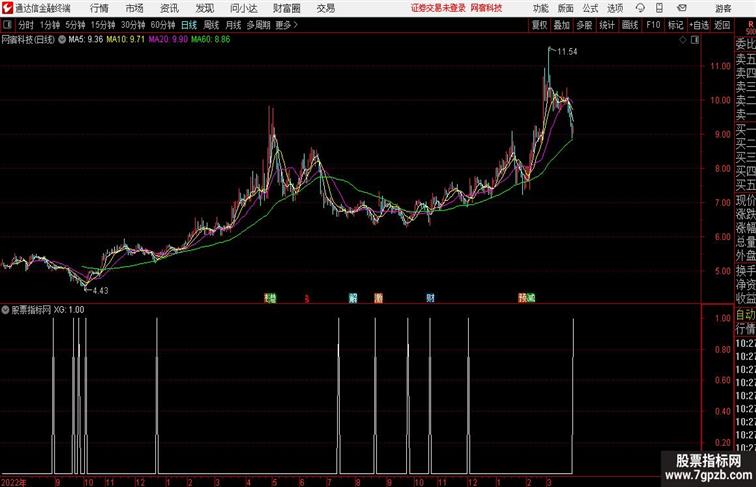The width and height of the screenshot is (756, 487).
Task: Expand the round arrow beside 股票指标网 indicator
Action: [5, 310]
